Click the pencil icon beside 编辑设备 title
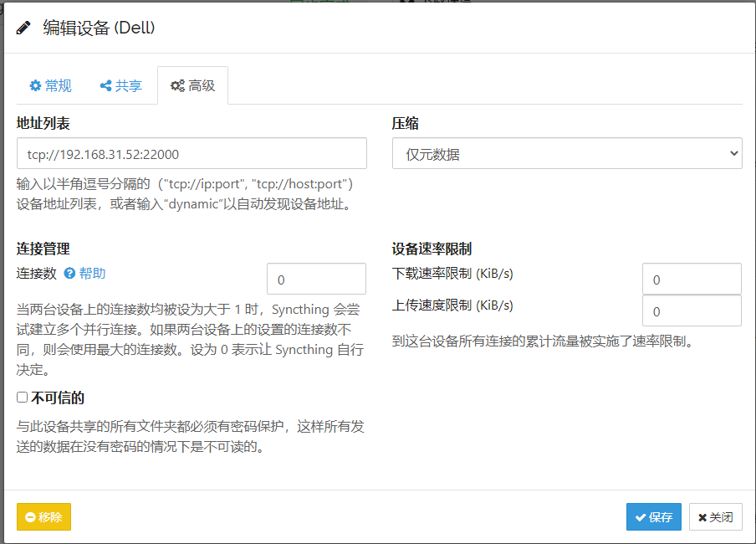Viewport: 756px width, 544px height. (x=23, y=28)
